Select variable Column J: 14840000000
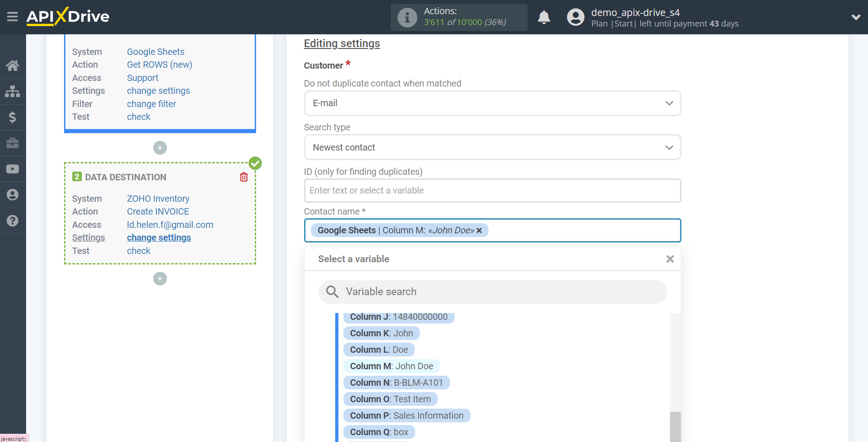 click(x=399, y=317)
